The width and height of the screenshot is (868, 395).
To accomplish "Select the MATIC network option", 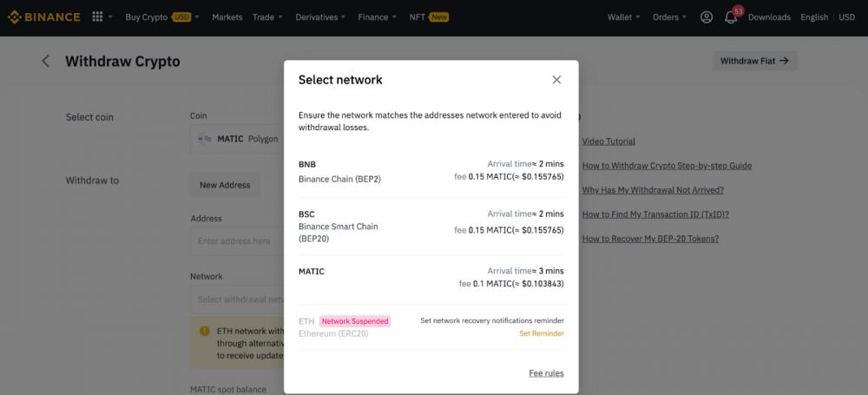I will [431, 278].
